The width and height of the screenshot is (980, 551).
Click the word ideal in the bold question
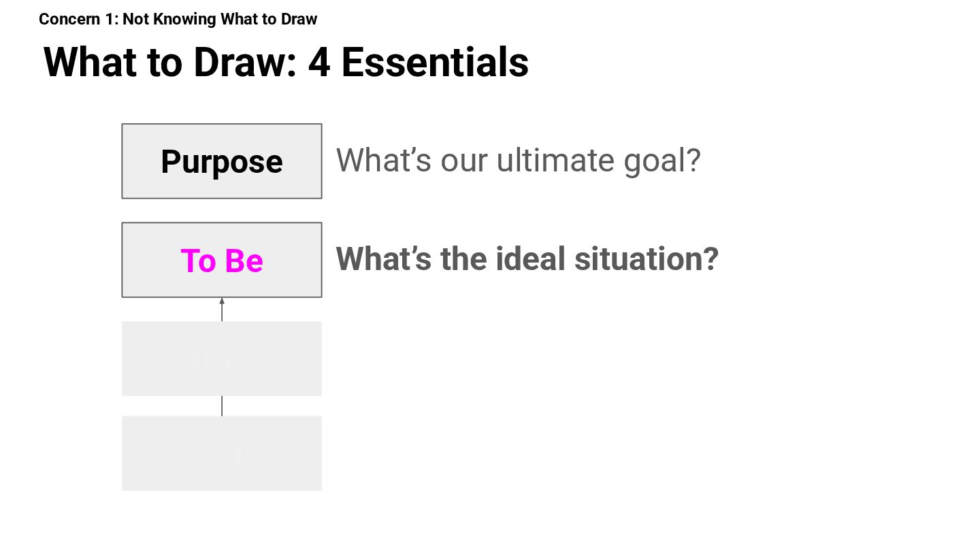(529, 258)
